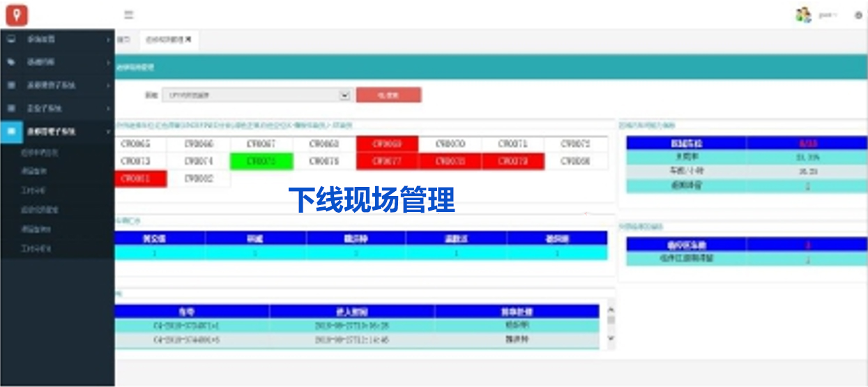Click the table scrollbar down arrow
This screenshot has width=868, height=387.
(611, 338)
